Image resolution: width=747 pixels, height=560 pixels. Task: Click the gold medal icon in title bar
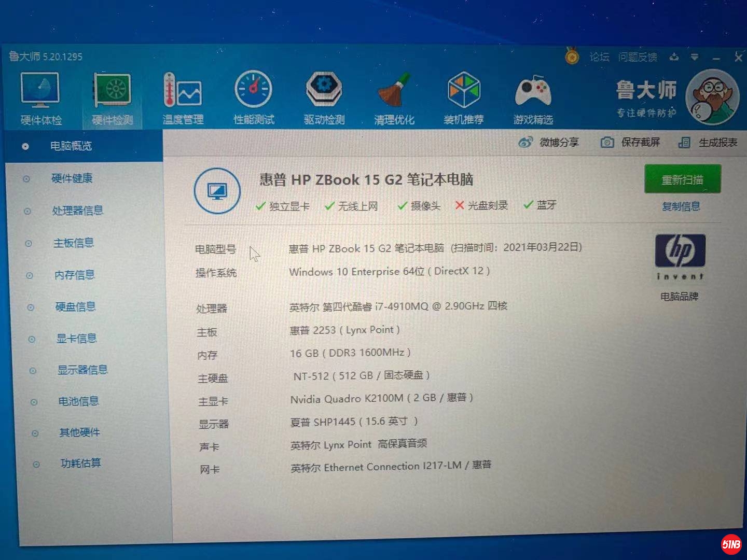tap(572, 55)
